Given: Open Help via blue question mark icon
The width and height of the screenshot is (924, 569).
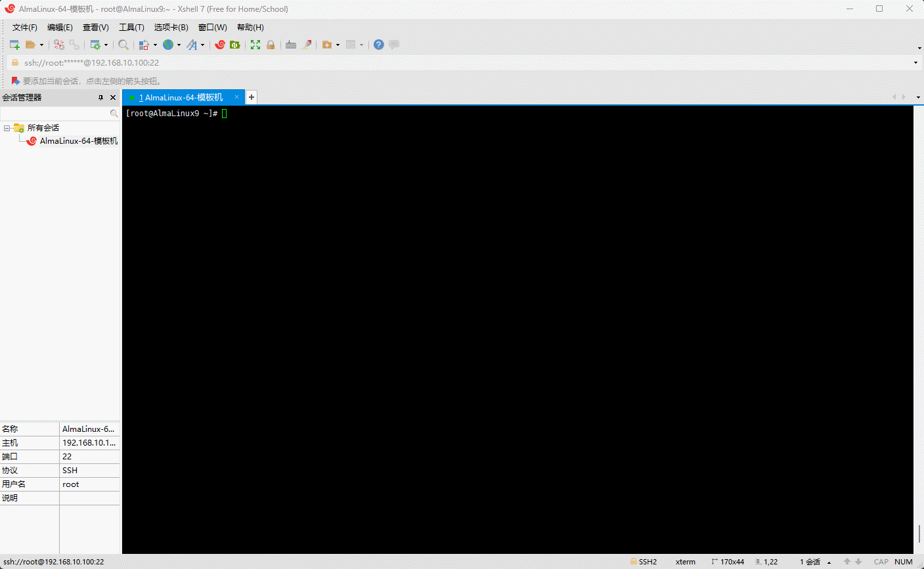Looking at the screenshot, I should [x=378, y=45].
